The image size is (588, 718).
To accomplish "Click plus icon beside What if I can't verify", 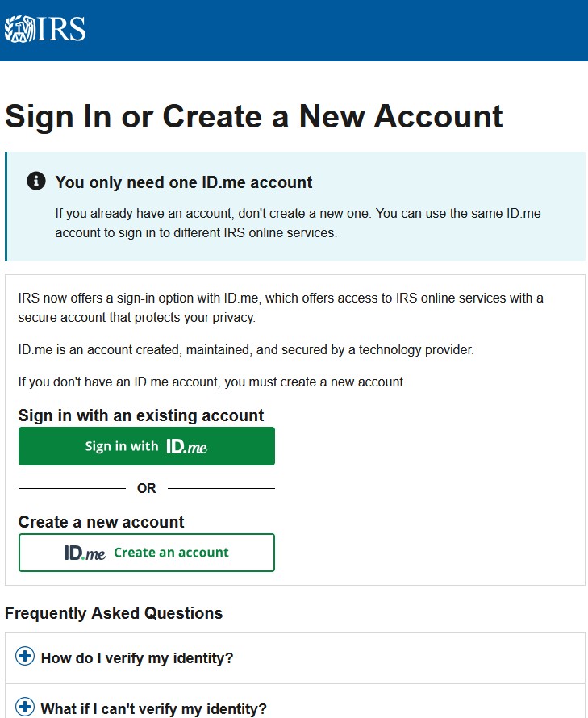I will pyautogui.click(x=26, y=708).
